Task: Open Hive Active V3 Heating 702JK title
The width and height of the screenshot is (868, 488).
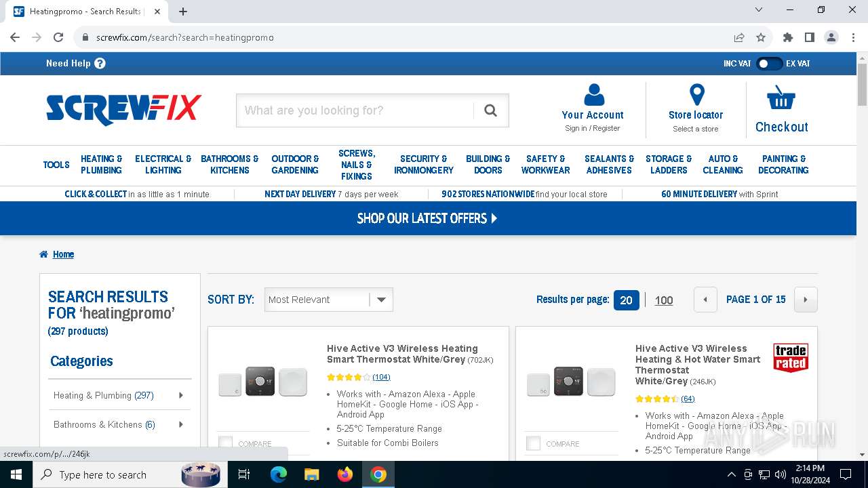Action: pyautogui.click(x=410, y=354)
